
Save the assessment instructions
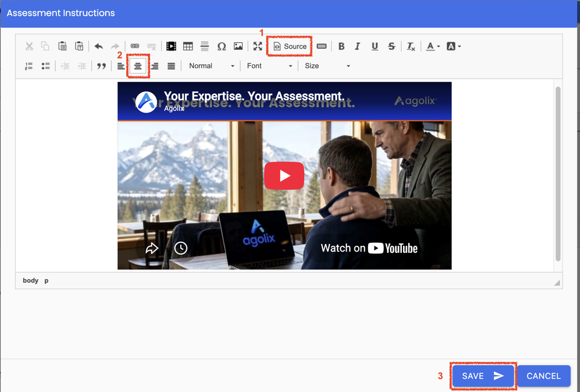(483, 376)
